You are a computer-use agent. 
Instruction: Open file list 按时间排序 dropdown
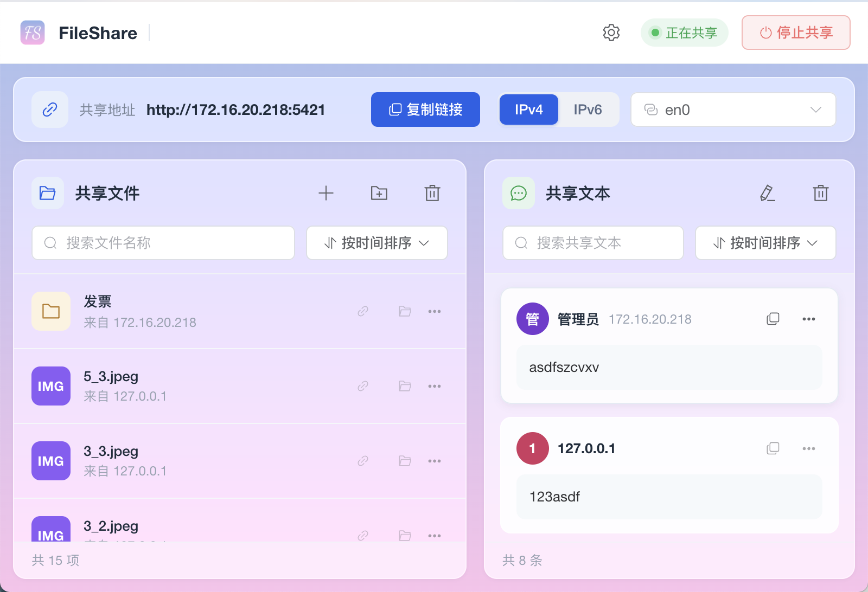tap(377, 243)
